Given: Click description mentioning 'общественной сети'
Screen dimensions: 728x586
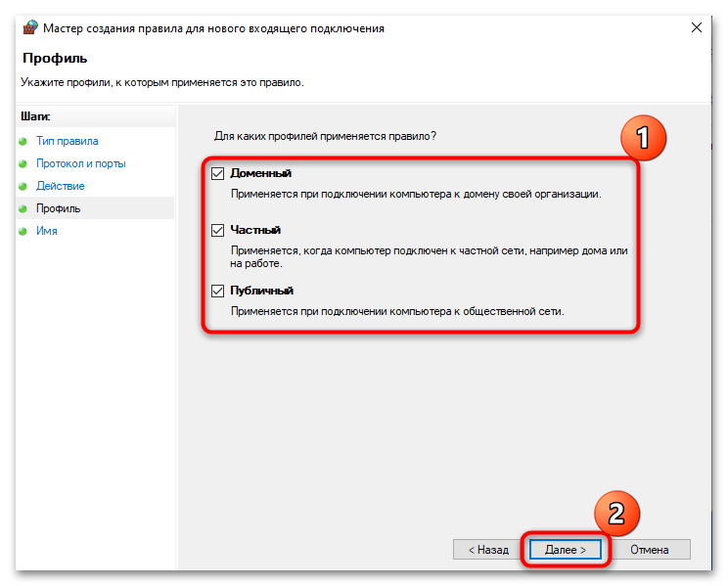Looking at the screenshot, I should [397, 311].
